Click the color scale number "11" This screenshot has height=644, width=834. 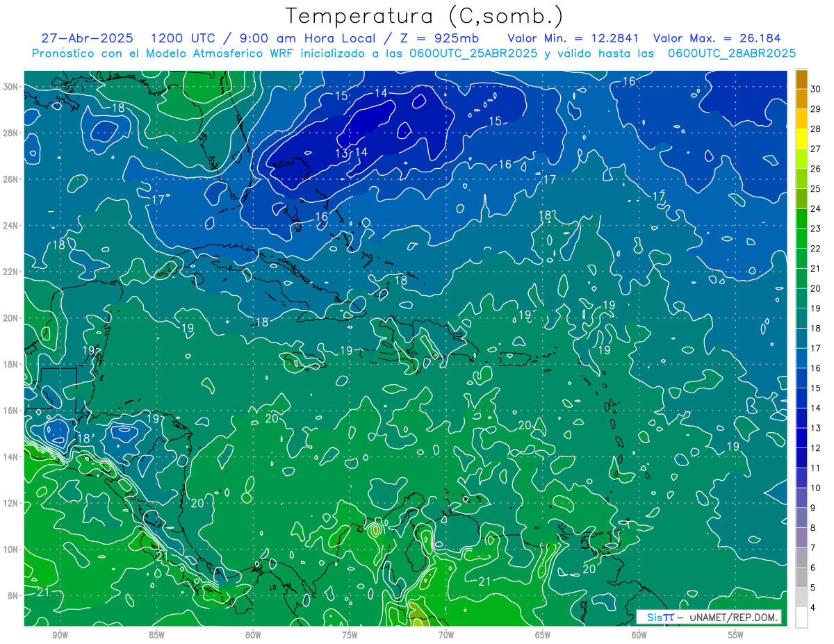pyautogui.click(x=815, y=468)
